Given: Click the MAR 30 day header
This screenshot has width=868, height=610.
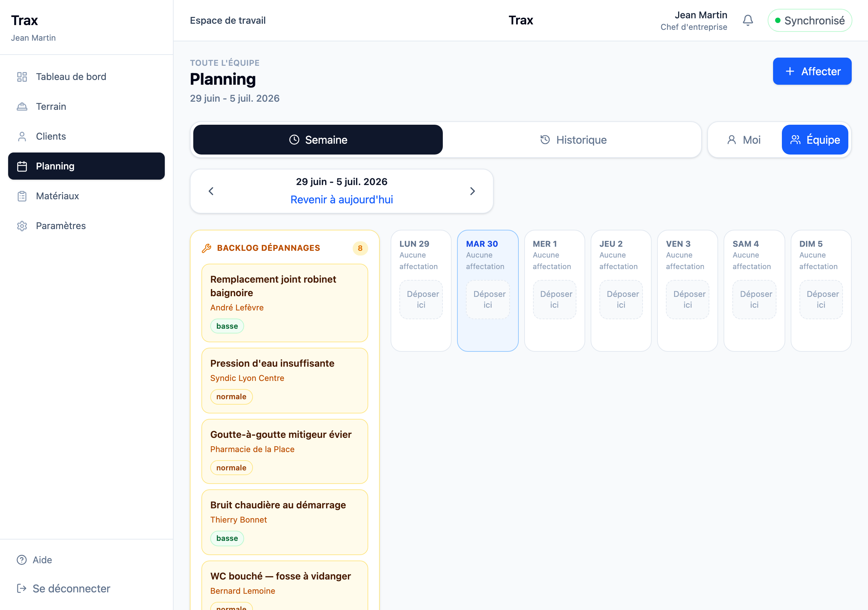Looking at the screenshot, I should point(481,244).
